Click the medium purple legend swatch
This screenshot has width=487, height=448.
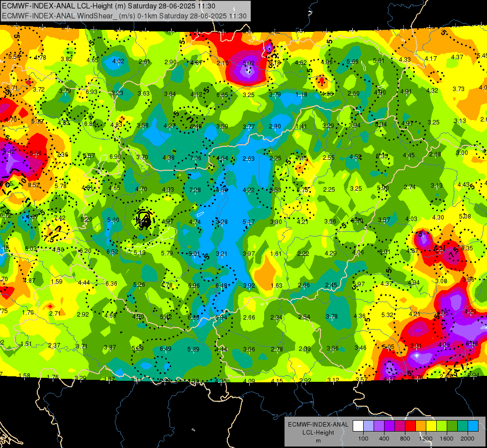(x=379, y=426)
